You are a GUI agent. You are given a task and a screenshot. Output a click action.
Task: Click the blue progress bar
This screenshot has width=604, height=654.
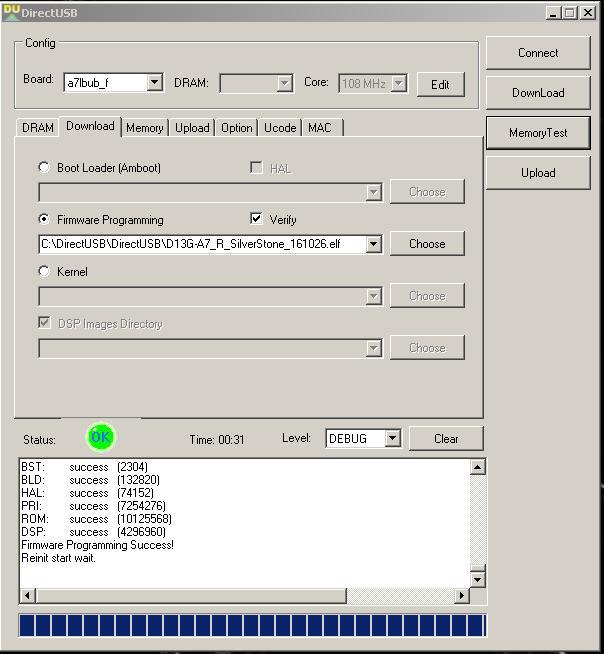252,625
